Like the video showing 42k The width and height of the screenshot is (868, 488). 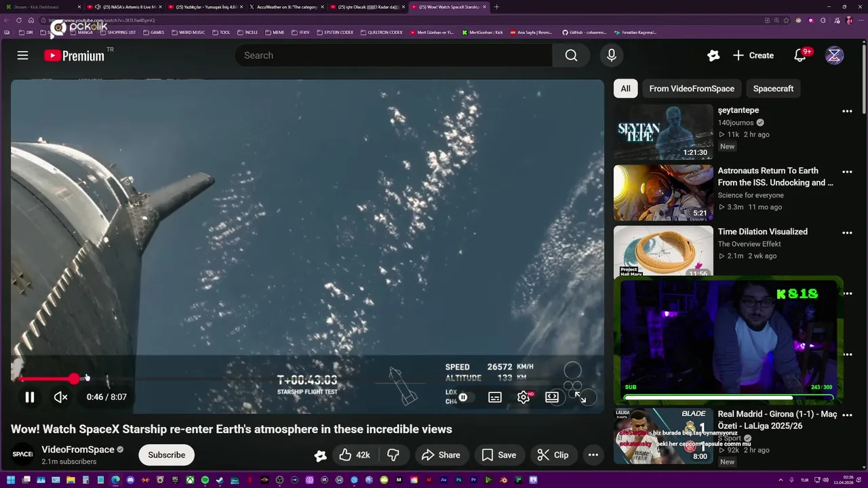point(355,455)
